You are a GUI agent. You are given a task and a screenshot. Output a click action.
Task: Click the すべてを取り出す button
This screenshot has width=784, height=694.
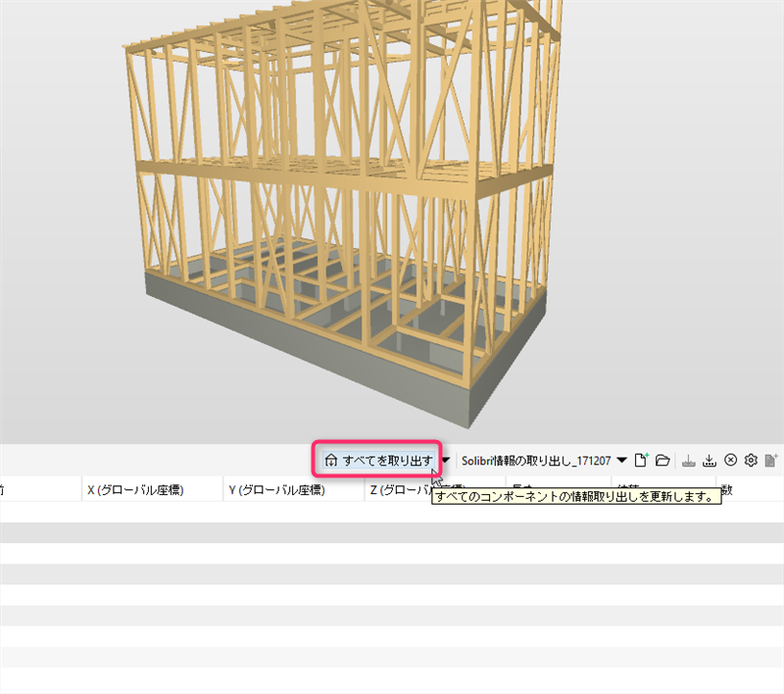pyautogui.click(x=378, y=460)
